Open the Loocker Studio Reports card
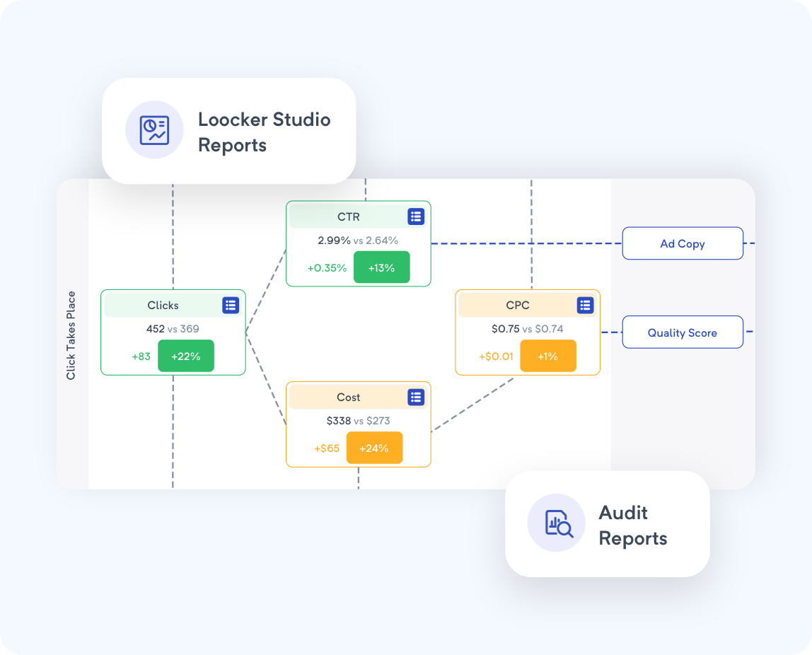This screenshot has height=655, width=812. click(229, 132)
